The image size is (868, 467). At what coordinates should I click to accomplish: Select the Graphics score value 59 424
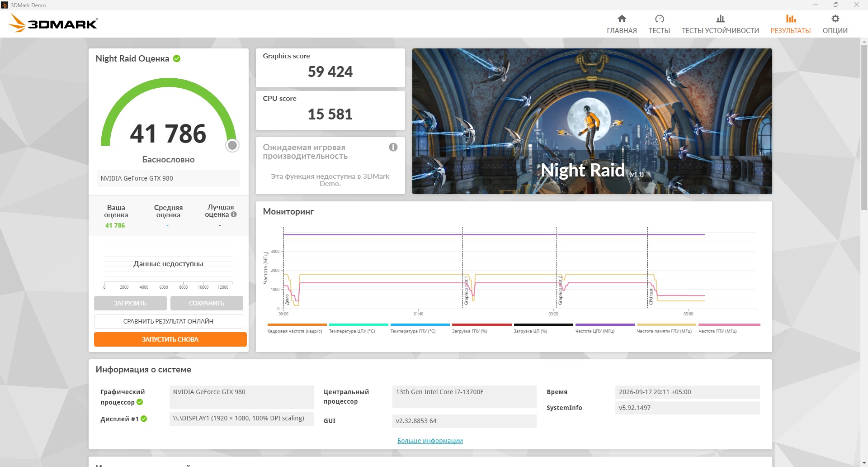tap(330, 71)
